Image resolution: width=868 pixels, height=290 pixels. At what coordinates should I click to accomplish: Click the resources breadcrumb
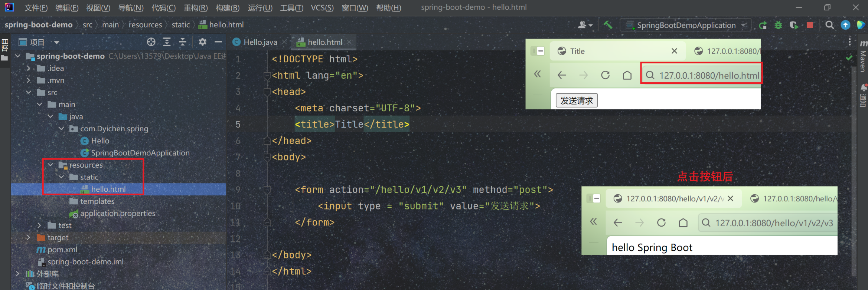click(x=145, y=25)
